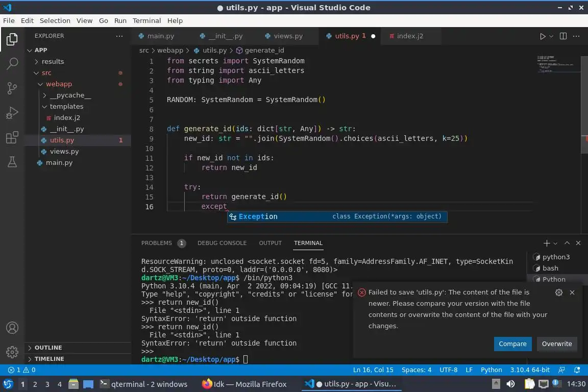
Task: Accept the Exception autocomplete suggestion
Action: pos(337,216)
